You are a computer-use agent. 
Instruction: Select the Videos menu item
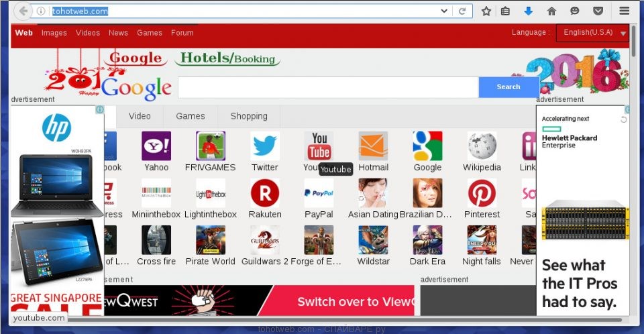(88, 33)
